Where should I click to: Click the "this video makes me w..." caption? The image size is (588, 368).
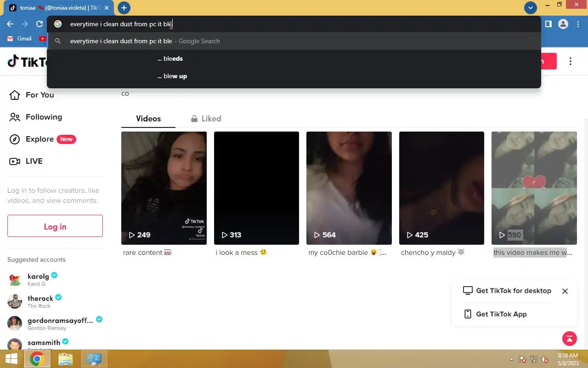(x=533, y=253)
